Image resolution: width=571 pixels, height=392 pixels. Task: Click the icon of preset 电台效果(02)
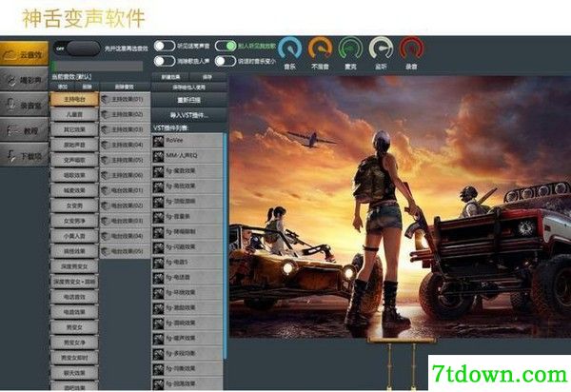coord(106,206)
